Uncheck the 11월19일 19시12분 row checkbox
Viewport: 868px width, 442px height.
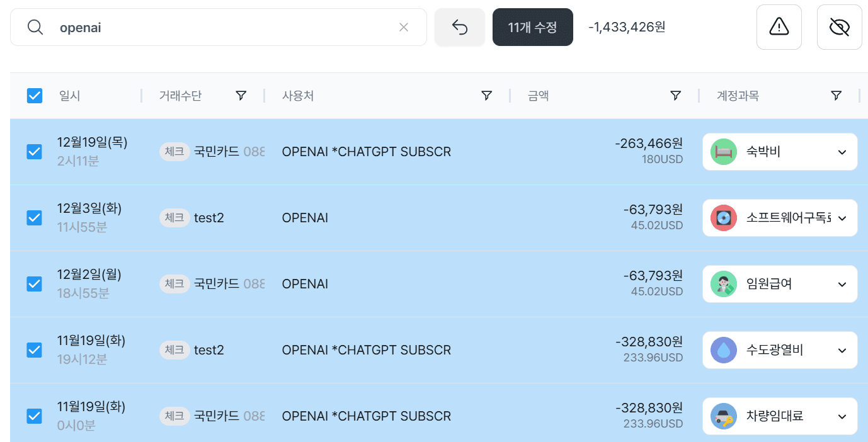click(x=35, y=350)
